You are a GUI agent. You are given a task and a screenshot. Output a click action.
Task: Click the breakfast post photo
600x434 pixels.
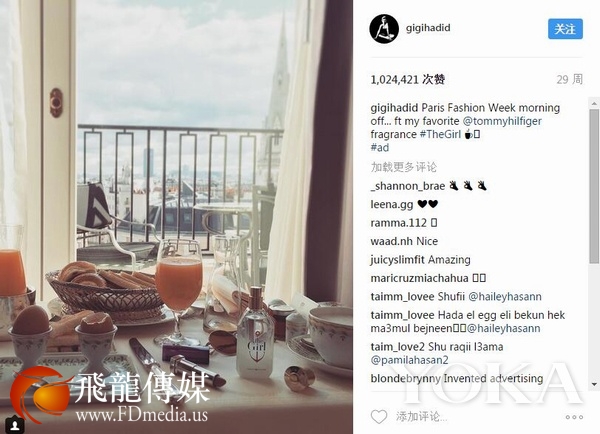pos(176,217)
